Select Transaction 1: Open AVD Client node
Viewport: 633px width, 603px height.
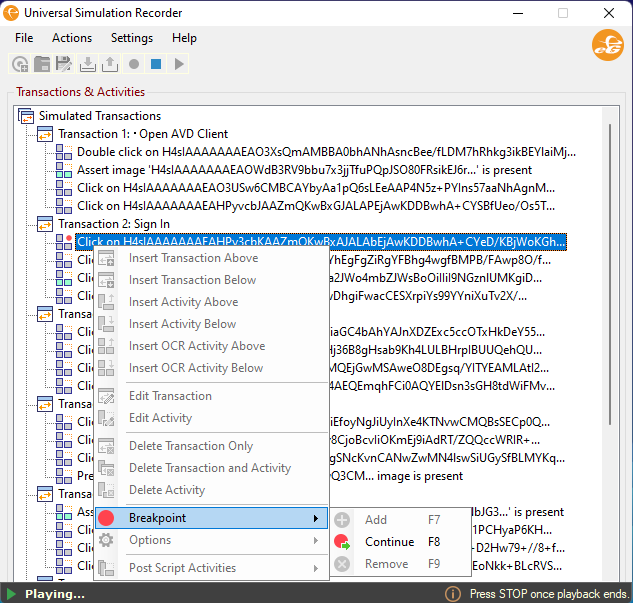[x=143, y=134]
